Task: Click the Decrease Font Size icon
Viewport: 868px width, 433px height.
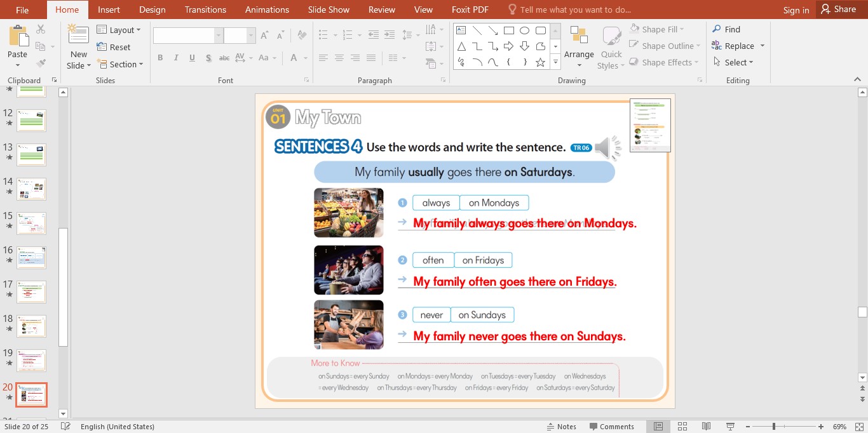Action: pos(280,36)
